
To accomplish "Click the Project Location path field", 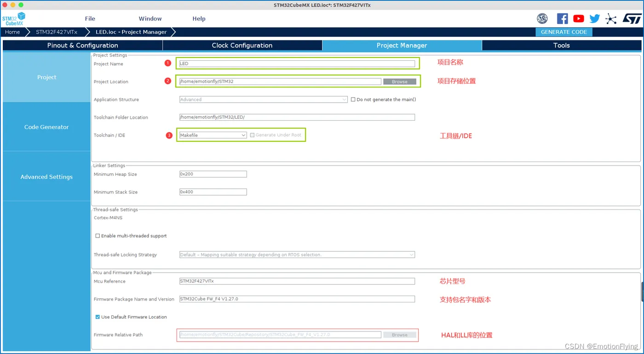I will [x=280, y=81].
